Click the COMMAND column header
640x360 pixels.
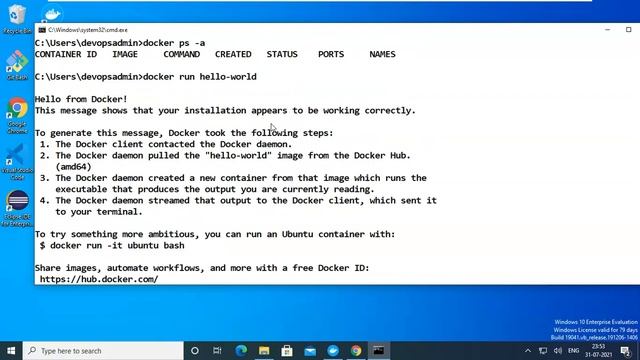[x=182, y=54]
